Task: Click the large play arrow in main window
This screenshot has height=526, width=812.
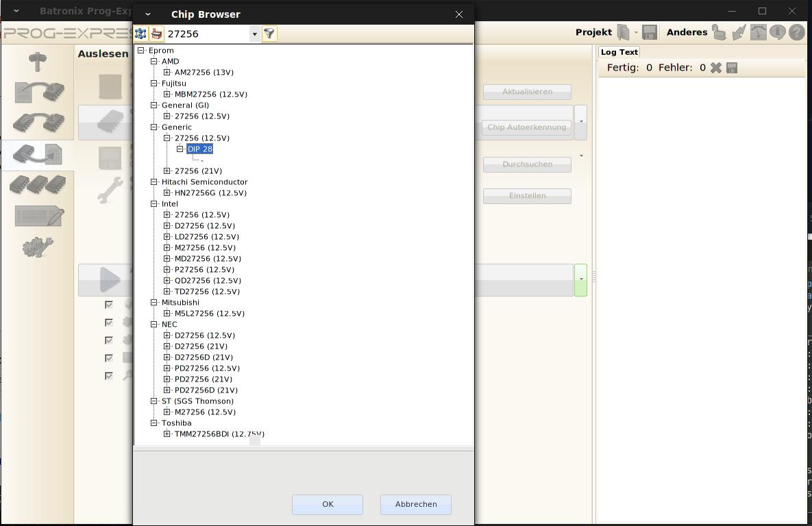Action: [110, 280]
